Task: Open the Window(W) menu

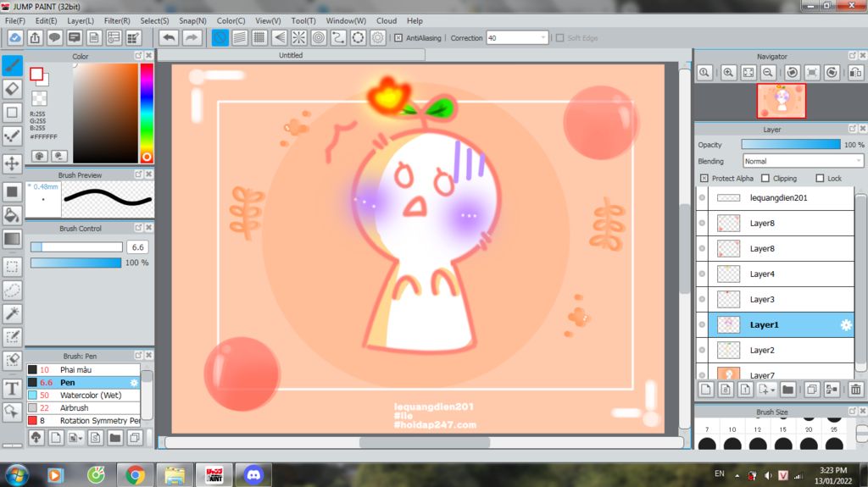Action: coord(346,20)
